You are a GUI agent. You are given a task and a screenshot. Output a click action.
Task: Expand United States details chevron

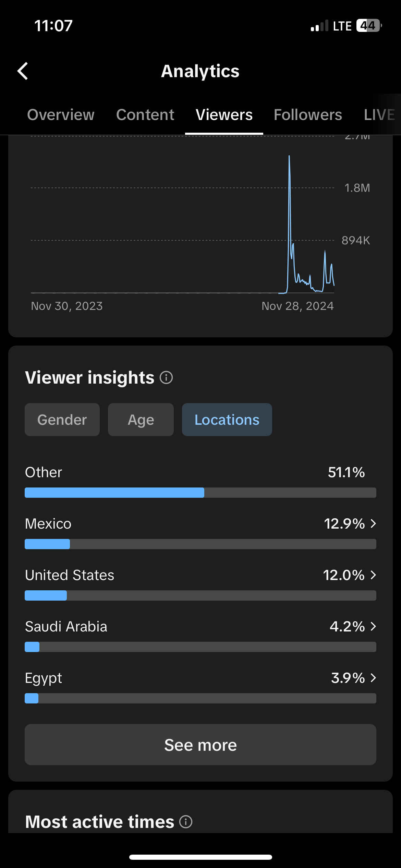click(x=374, y=575)
